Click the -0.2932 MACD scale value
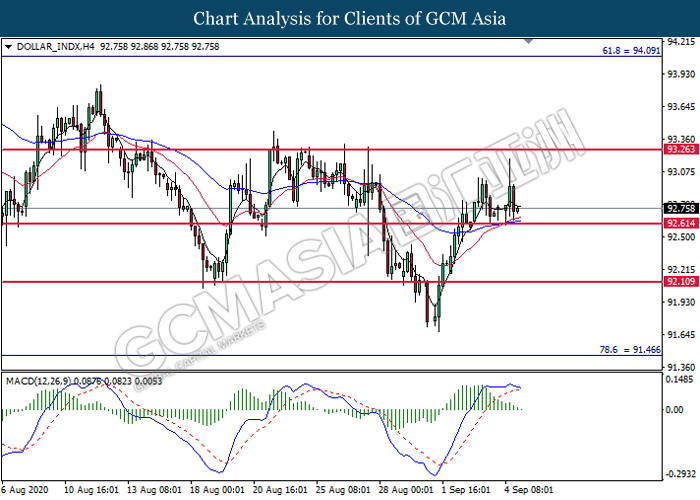 tap(680, 474)
